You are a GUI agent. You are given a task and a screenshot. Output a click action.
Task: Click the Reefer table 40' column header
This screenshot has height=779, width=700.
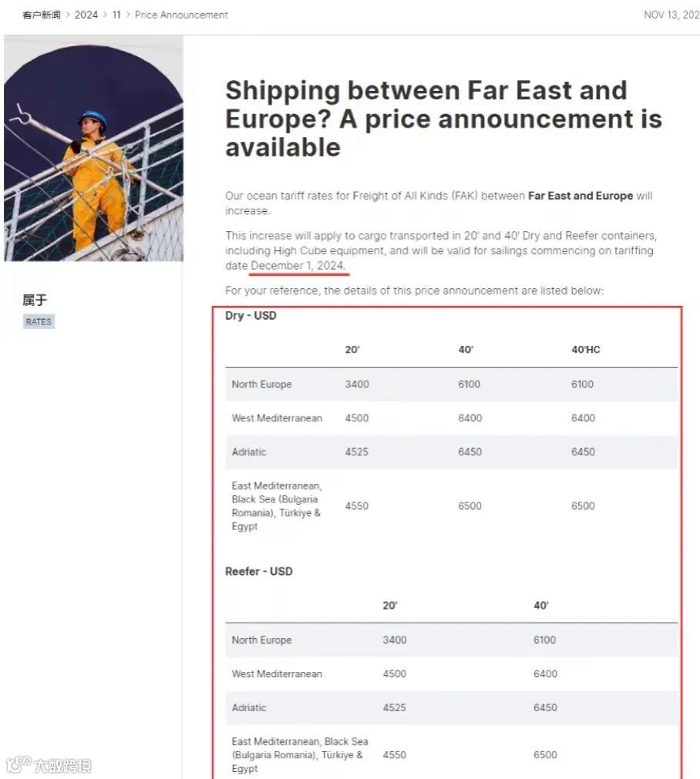541,606
